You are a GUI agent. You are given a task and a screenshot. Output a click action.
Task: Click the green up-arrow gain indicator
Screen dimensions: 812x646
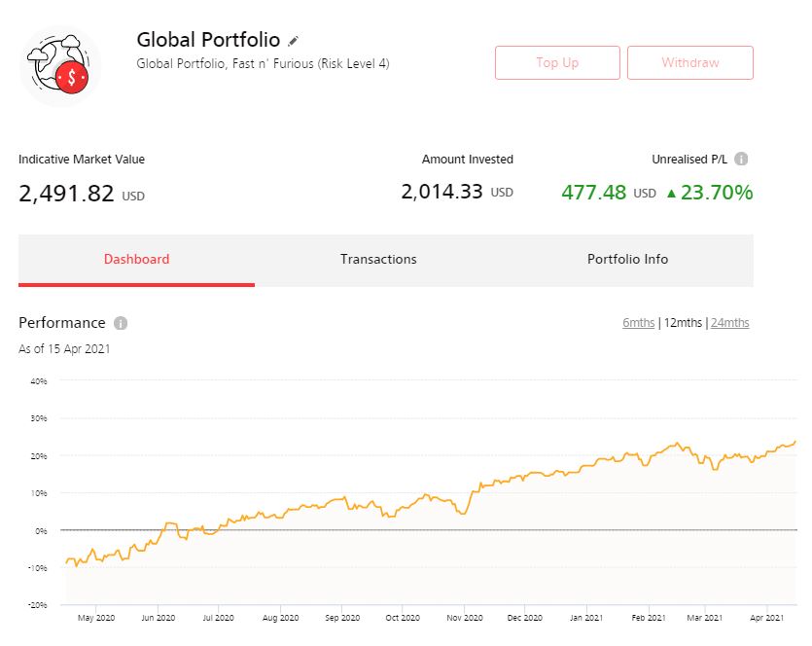tap(671, 194)
